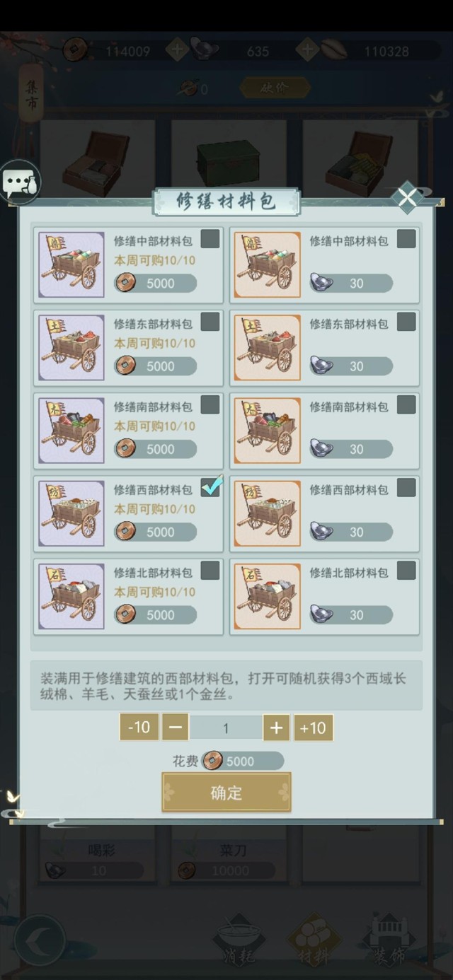Tap the copper-coin southern material cart icon
The width and height of the screenshot is (453, 980).
pos(71,431)
